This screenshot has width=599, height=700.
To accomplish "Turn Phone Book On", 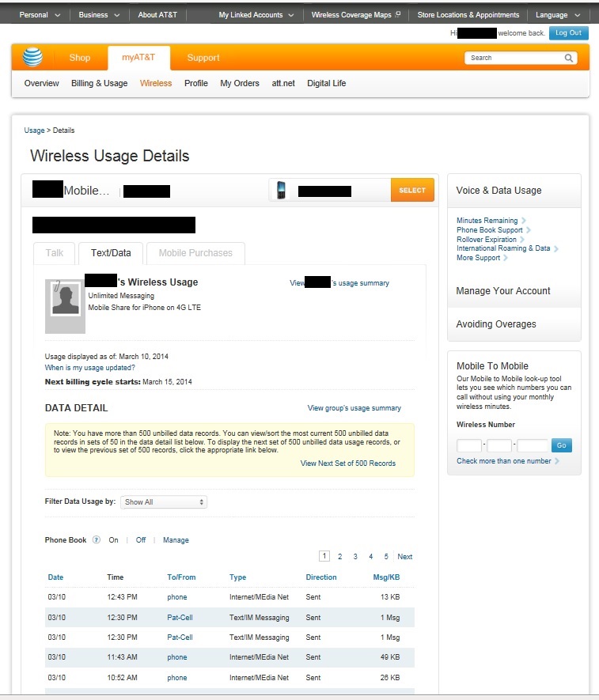I will [113, 540].
